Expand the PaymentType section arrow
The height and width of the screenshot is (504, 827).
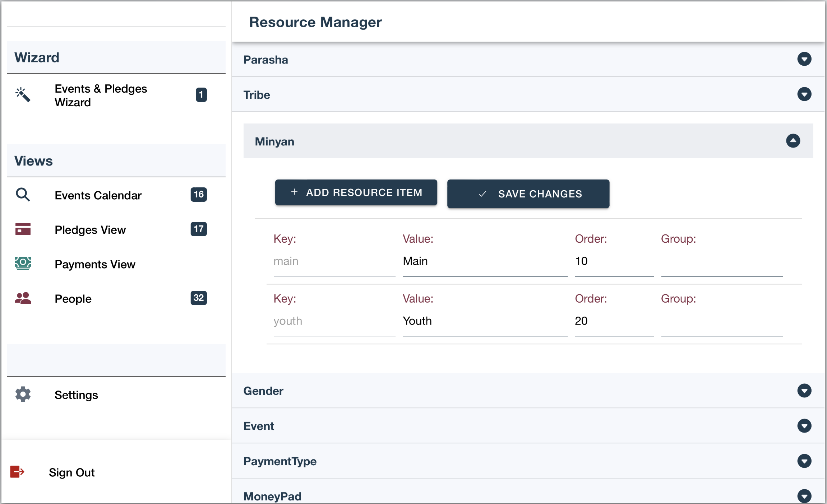[804, 461]
